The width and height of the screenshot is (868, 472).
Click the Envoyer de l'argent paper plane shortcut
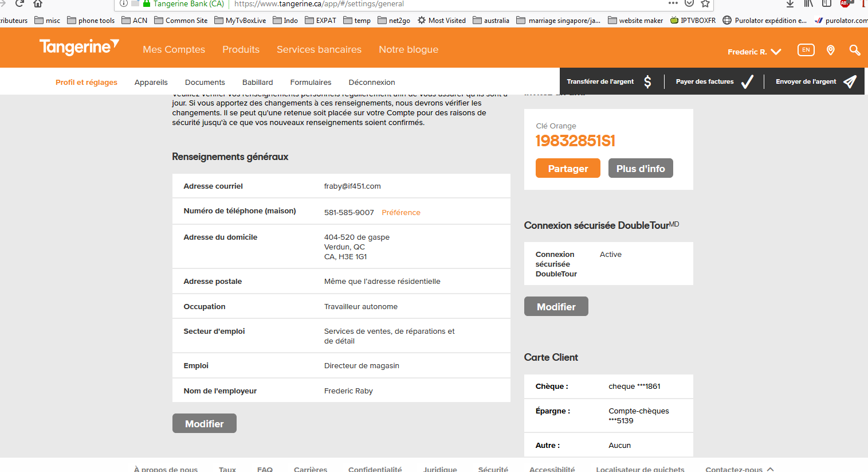816,81
